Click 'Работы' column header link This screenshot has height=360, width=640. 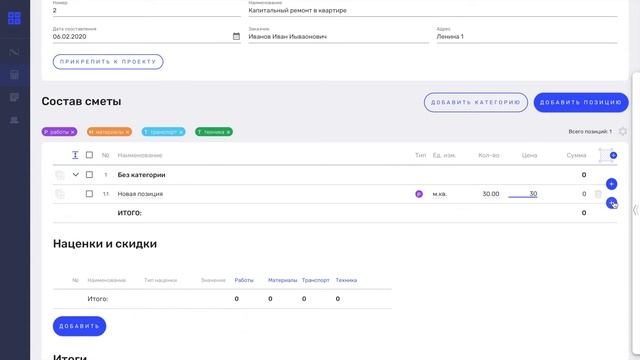[244, 280]
